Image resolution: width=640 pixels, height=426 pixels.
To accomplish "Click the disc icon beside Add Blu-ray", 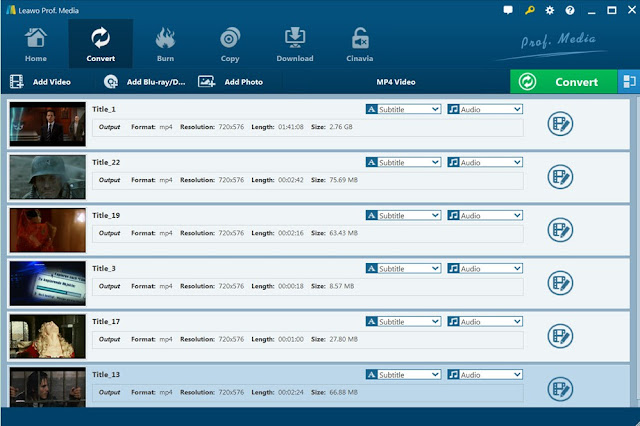I will (111, 82).
